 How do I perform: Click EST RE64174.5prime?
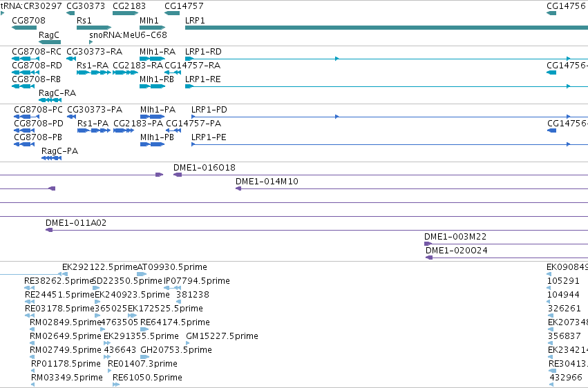coord(175,323)
